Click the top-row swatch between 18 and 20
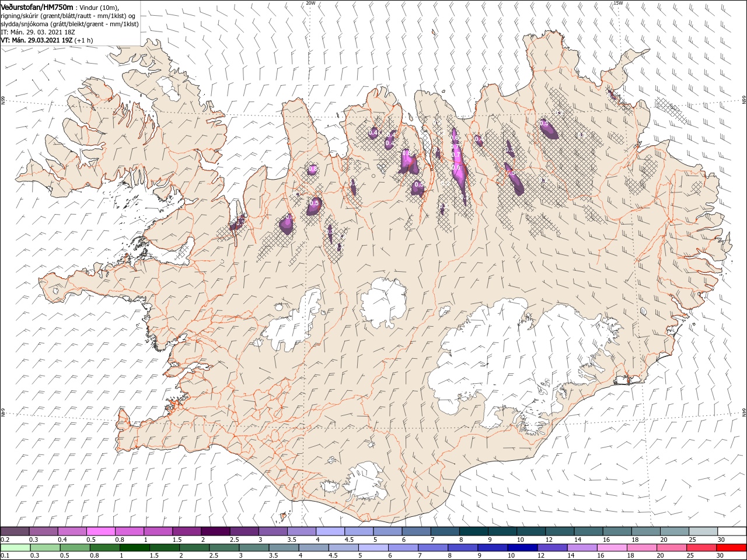Screen dimensions: 747x560 click(645, 531)
